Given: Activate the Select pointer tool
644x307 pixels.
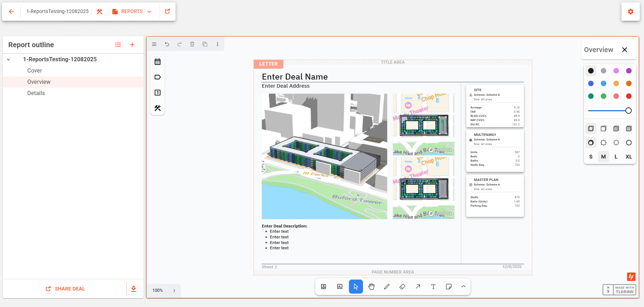Looking at the screenshot, I should 356,287.
